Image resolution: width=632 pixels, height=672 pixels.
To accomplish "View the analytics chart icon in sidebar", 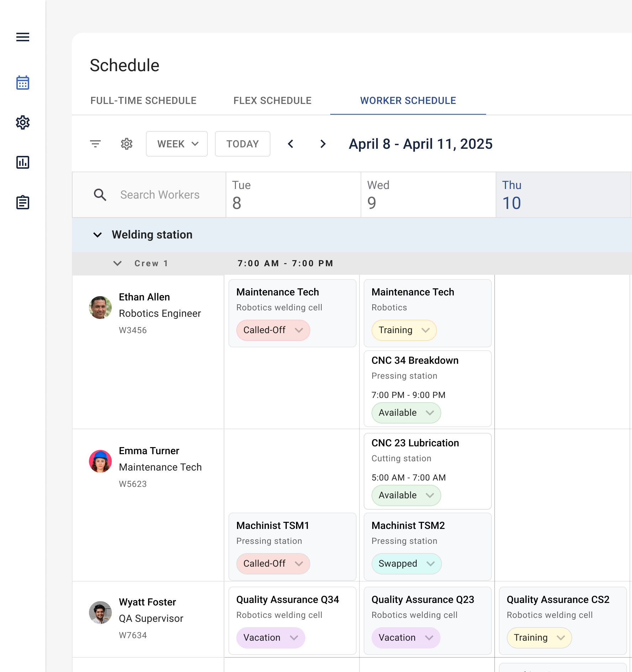I will point(23,163).
